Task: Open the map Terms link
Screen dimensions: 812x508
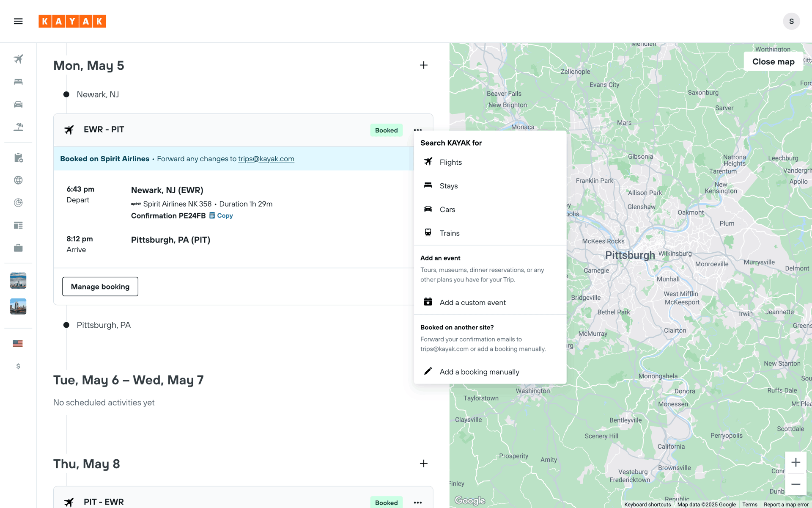Action: (x=750, y=505)
